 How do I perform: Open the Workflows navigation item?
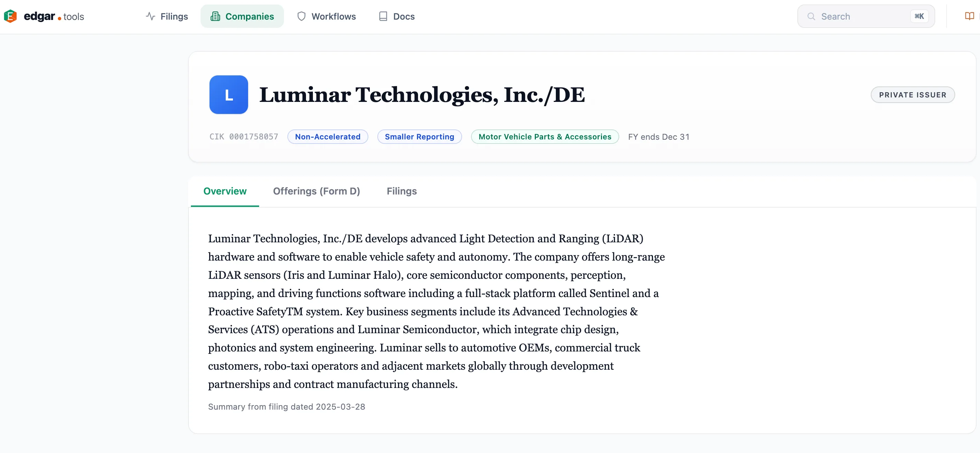326,16
